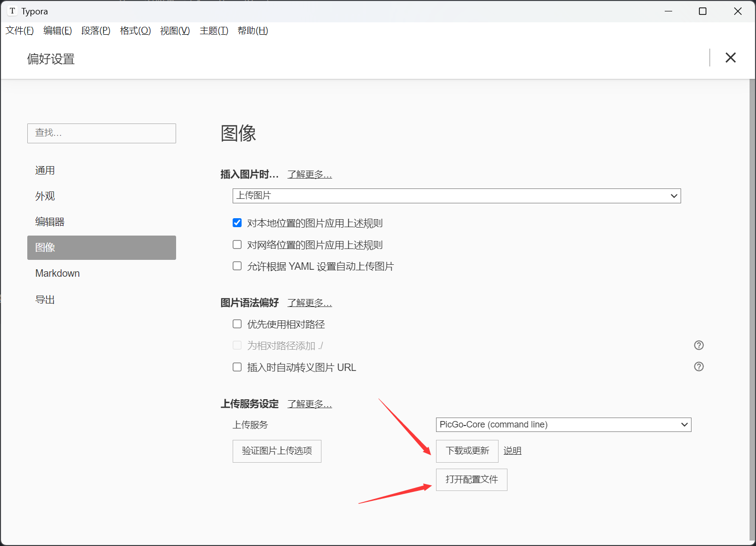Open the 说明 link next to download button
The image size is (756, 546).
[x=512, y=451]
